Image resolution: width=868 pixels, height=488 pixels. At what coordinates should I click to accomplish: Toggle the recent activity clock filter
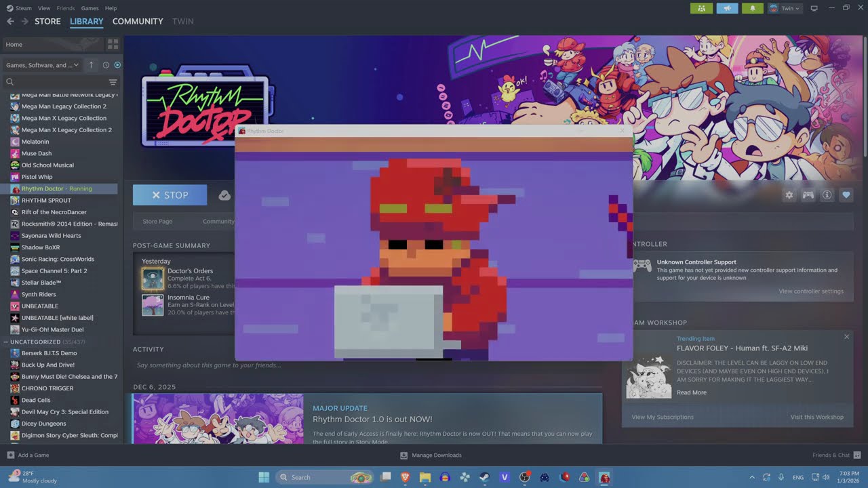106,65
